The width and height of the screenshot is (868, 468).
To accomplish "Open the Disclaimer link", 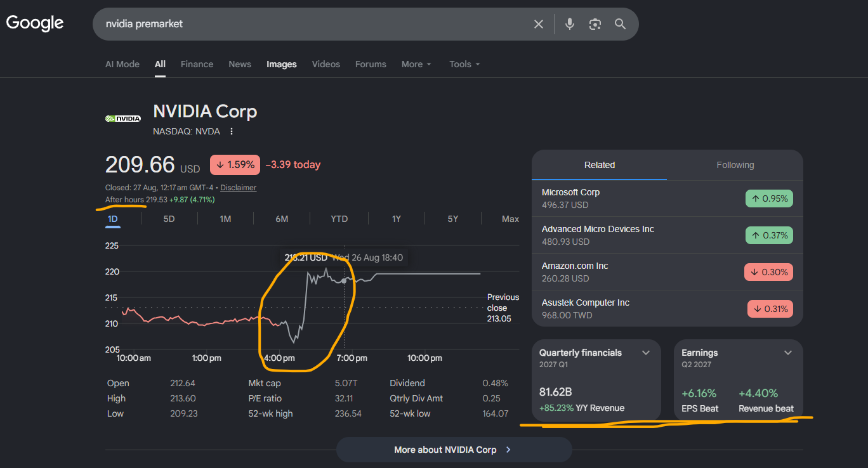I will tap(239, 188).
